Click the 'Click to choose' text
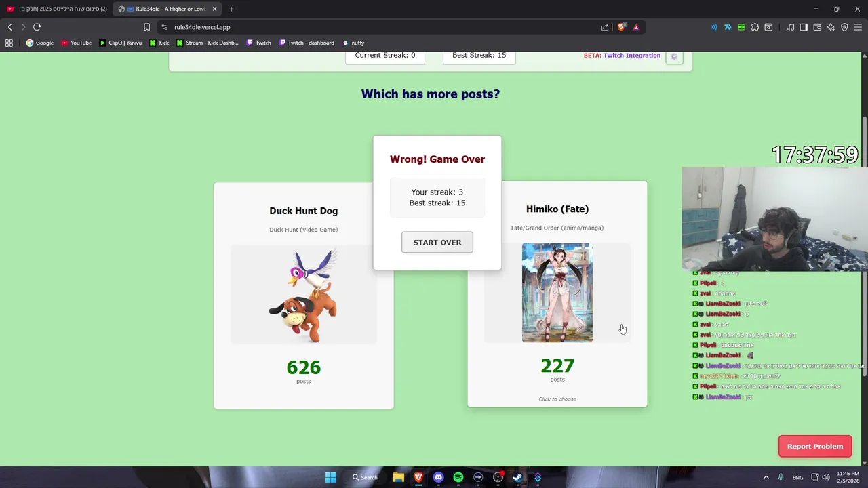This screenshot has width=868, height=488. coord(557,399)
